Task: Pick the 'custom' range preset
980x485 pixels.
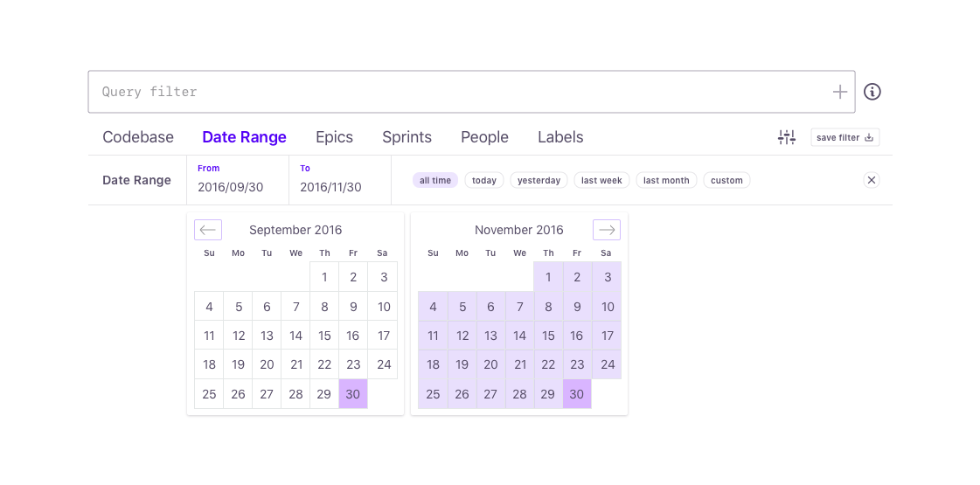Action: 726,181
